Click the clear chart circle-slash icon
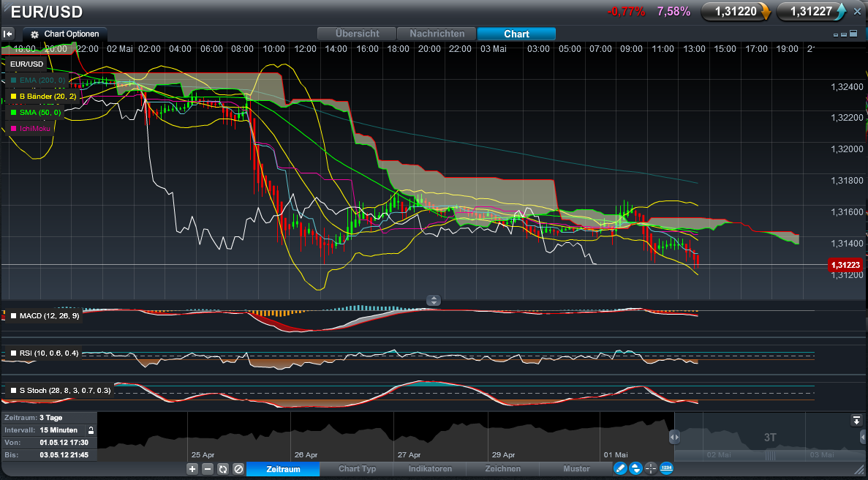This screenshot has width=868, height=480. pos(238,469)
